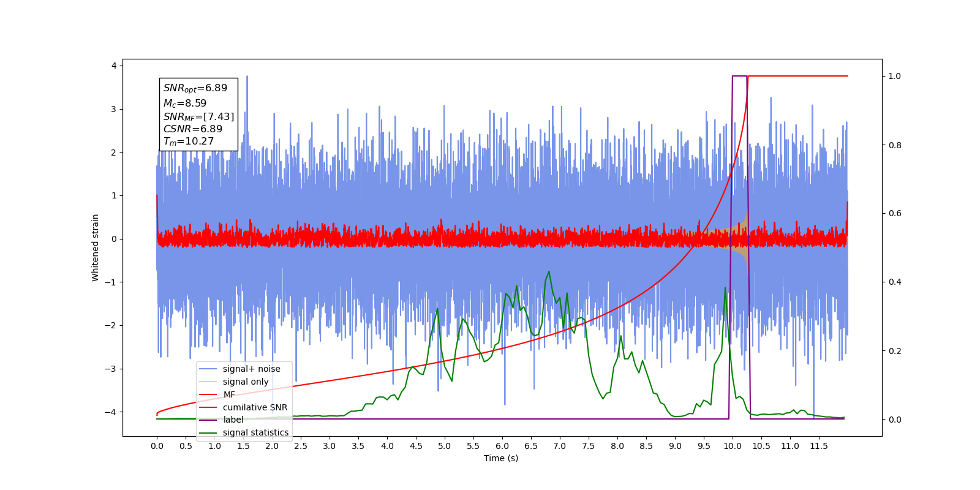Click the 1.0 tick on right axis
Viewport: 980px width, 490px height.
point(895,77)
